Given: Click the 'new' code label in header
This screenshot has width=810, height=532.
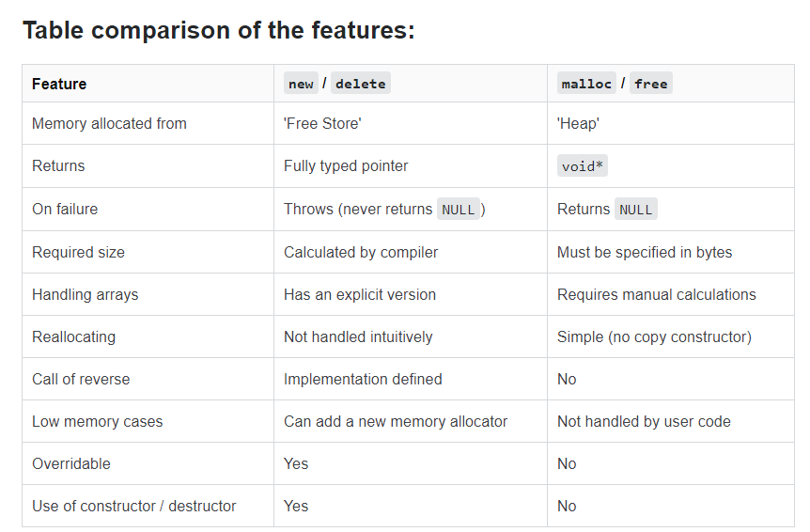Looking at the screenshot, I should (x=301, y=84).
